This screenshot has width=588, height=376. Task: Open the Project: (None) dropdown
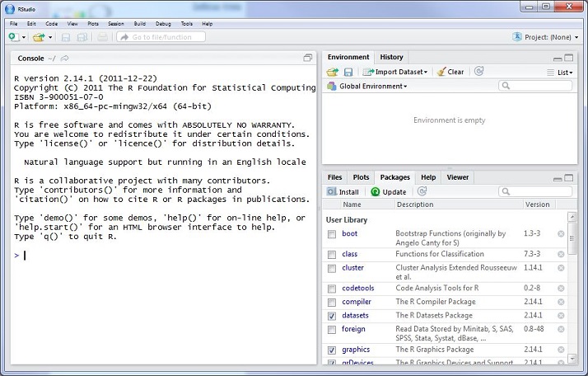550,37
